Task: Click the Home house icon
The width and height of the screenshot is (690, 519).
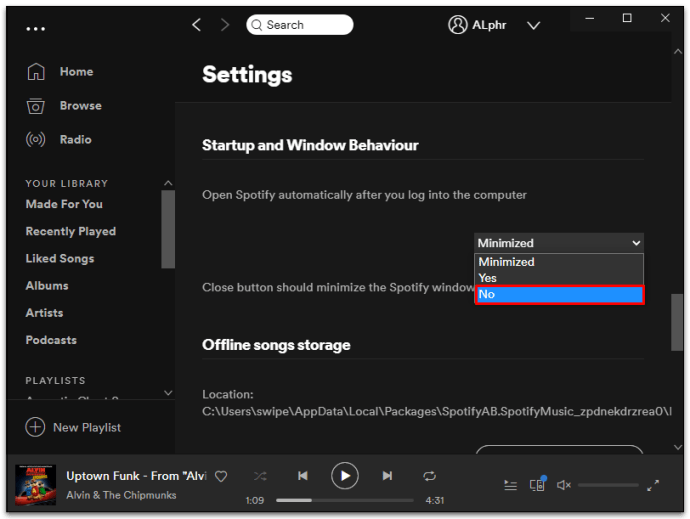Action: pyautogui.click(x=36, y=71)
